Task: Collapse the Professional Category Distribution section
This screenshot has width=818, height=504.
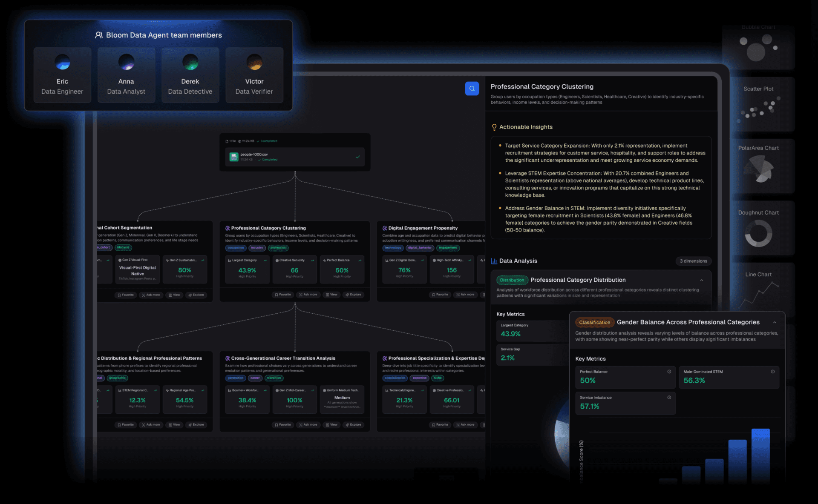Action: tap(703, 280)
